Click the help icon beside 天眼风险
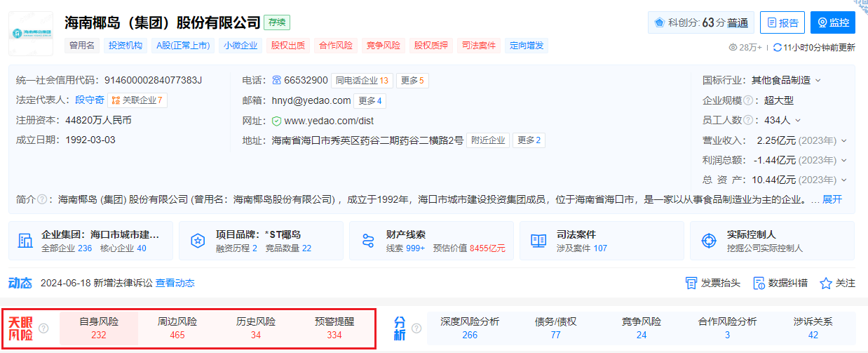This screenshot has width=868, height=353. [x=43, y=328]
